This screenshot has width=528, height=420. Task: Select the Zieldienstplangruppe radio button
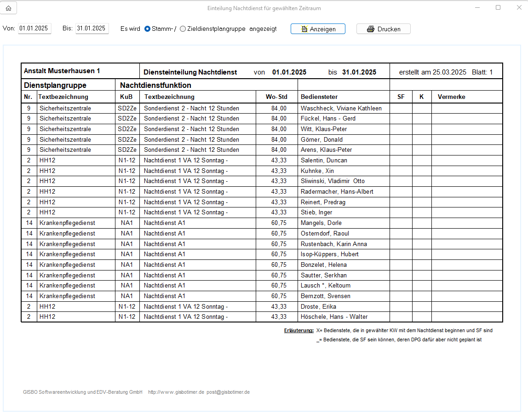click(x=183, y=29)
